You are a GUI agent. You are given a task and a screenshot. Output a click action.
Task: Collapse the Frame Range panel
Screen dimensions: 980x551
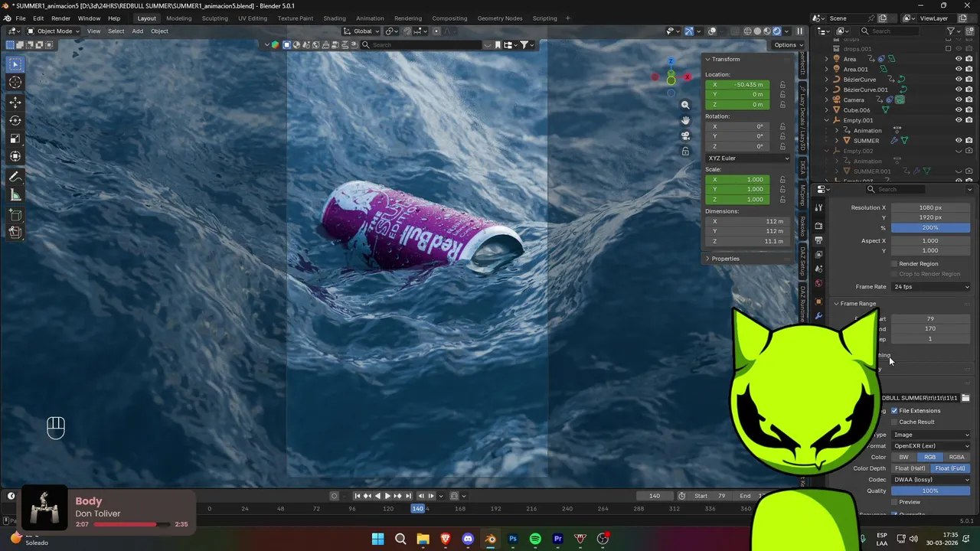click(x=857, y=304)
